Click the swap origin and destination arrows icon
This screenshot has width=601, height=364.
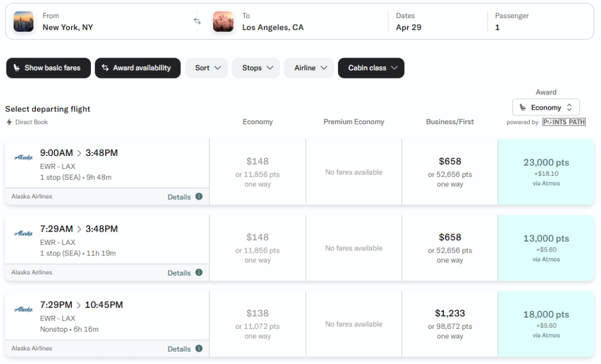point(197,21)
